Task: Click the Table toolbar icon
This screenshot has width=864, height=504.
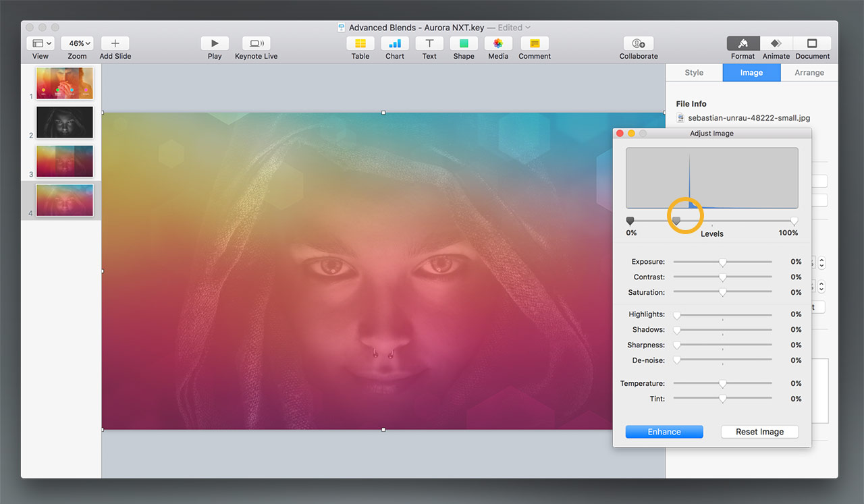Action: [360, 43]
